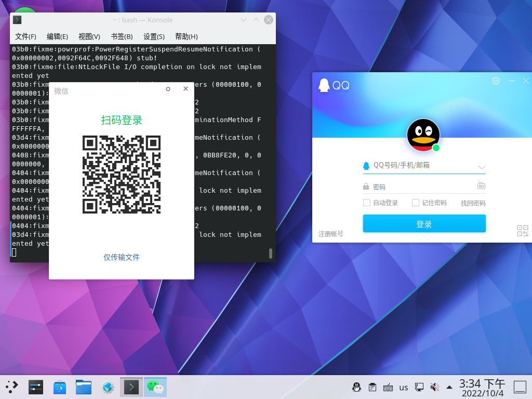This screenshot has height=399, width=532.
Task: Open Konsole 书签(B) menu
Action: (122, 37)
